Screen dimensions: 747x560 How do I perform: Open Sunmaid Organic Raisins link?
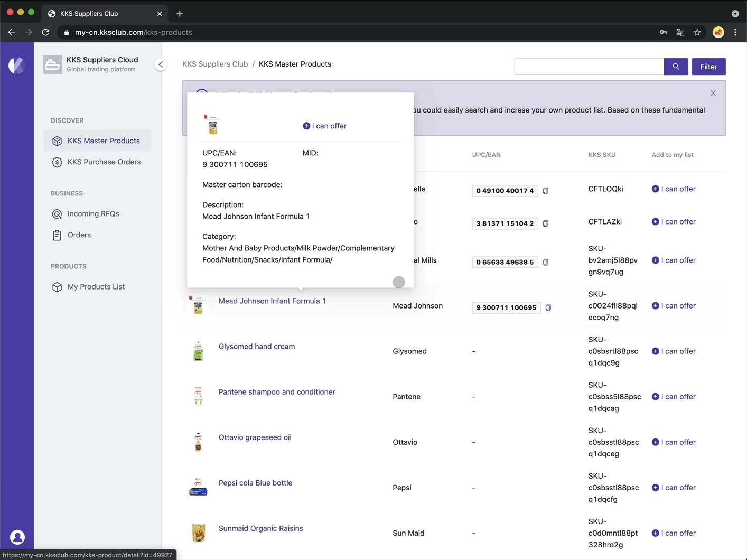261,528
